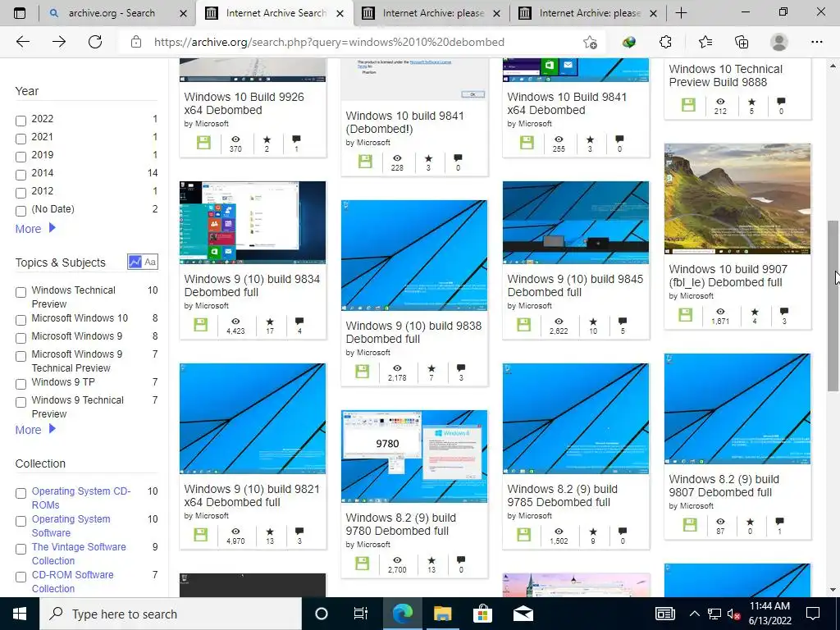Open the Edge settings and more menu
The image size is (840, 630).
tap(816, 42)
